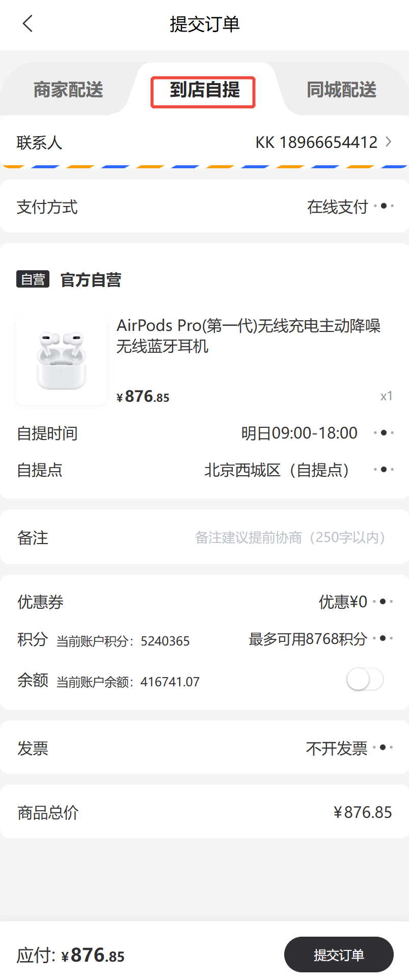
Task: Open coupon options dots
Action: click(x=383, y=602)
